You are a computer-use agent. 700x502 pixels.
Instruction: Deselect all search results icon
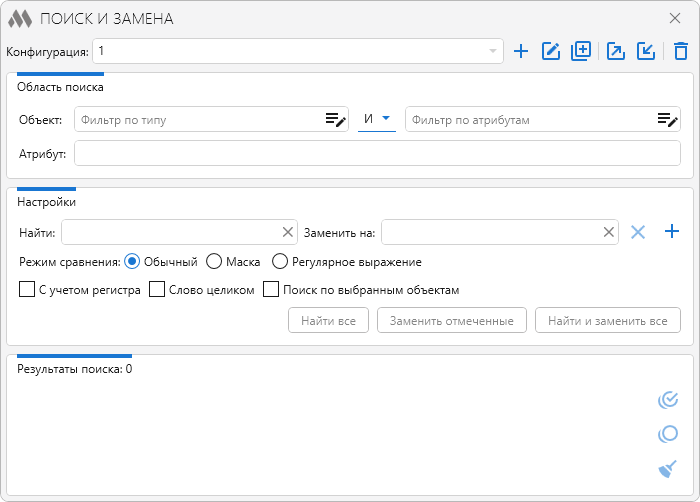pyautogui.click(x=668, y=434)
